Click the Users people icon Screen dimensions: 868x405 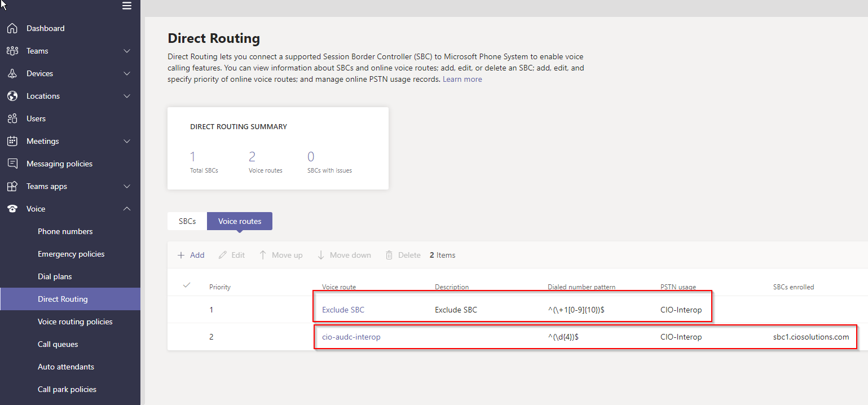click(x=12, y=118)
